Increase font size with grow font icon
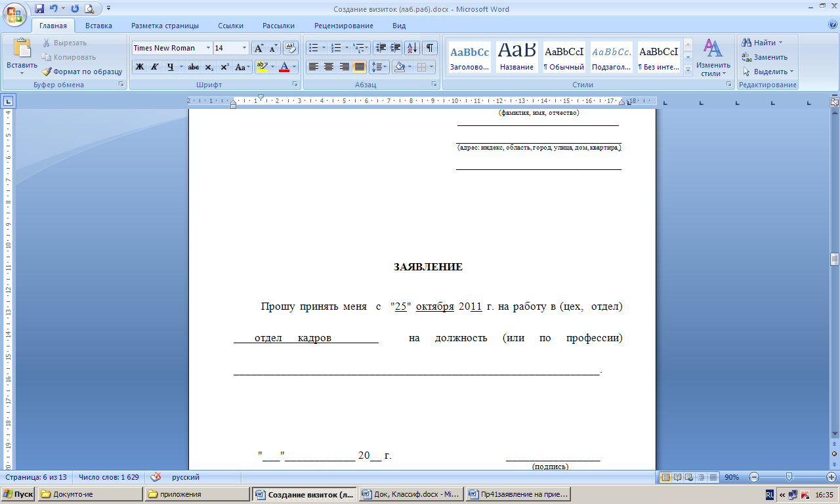The image size is (840, 504). pyautogui.click(x=259, y=48)
